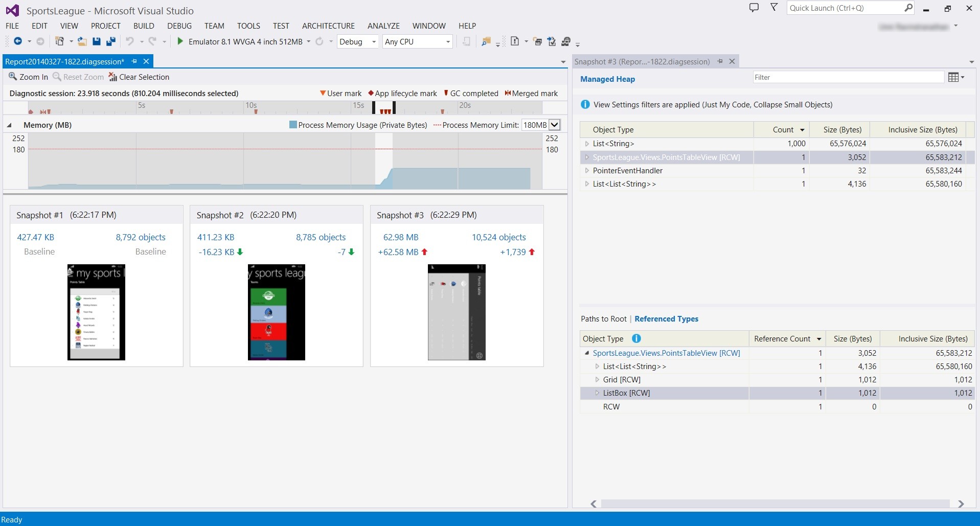Click the feedback speech bubble icon
This screenshot has width=980, height=526.
point(754,8)
